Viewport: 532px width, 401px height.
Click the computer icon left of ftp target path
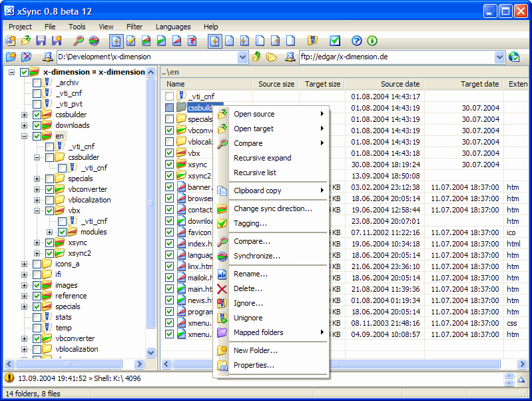290,57
